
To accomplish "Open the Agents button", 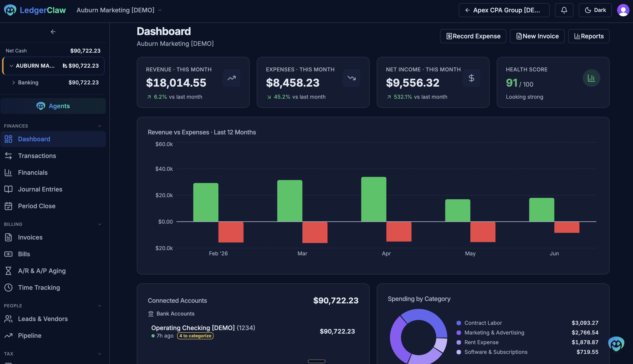I will (x=53, y=106).
